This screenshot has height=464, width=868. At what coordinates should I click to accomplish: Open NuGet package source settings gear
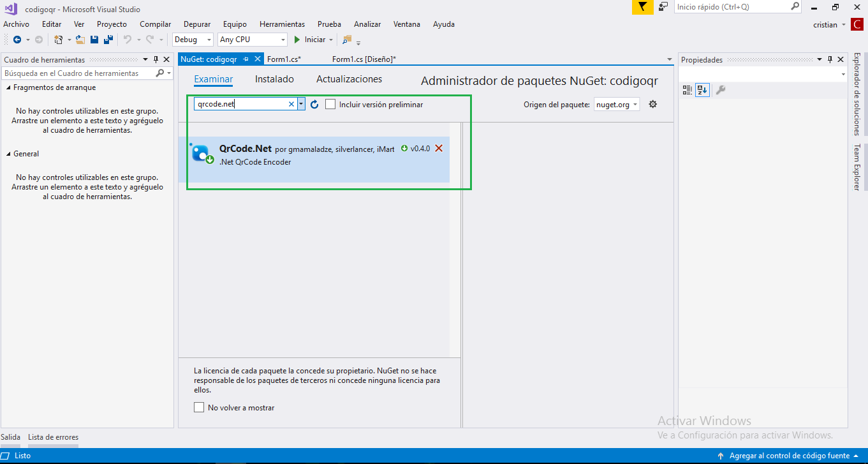(652, 104)
